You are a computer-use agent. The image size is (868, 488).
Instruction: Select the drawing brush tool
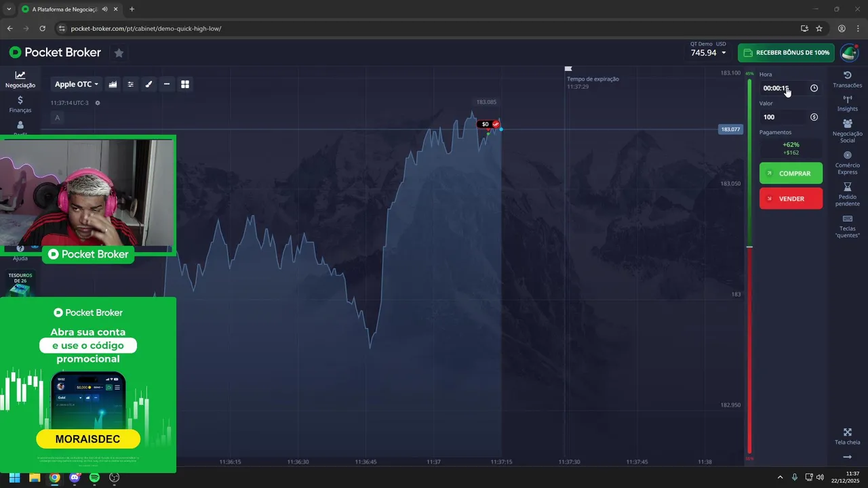(149, 84)
